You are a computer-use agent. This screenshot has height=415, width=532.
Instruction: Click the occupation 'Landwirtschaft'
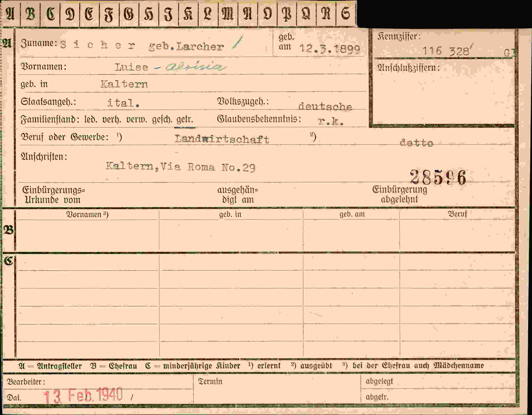click(222, 139)
